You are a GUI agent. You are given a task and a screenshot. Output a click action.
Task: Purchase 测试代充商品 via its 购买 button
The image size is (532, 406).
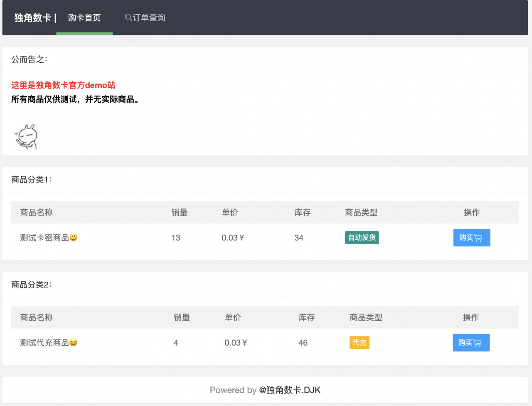coord(471,342)
